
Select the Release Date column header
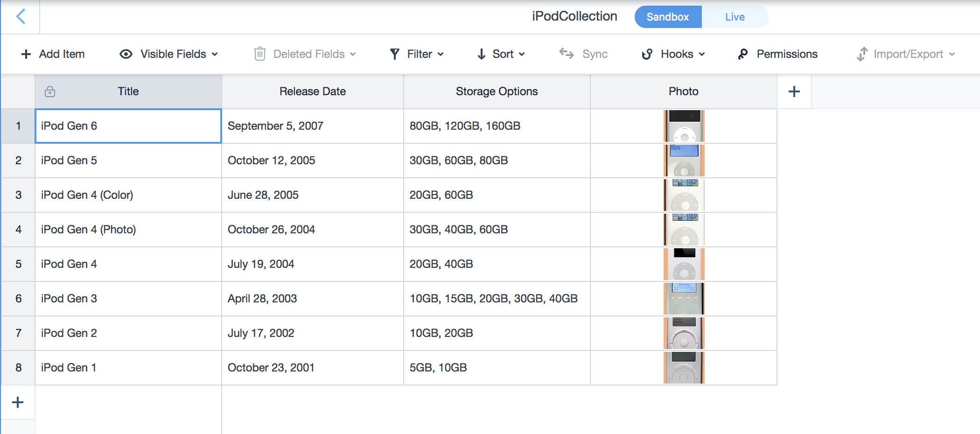click(313, 91)
